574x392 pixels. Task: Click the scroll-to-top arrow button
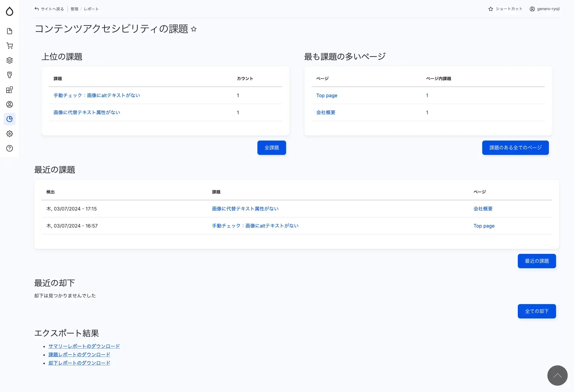coord(557,375)
